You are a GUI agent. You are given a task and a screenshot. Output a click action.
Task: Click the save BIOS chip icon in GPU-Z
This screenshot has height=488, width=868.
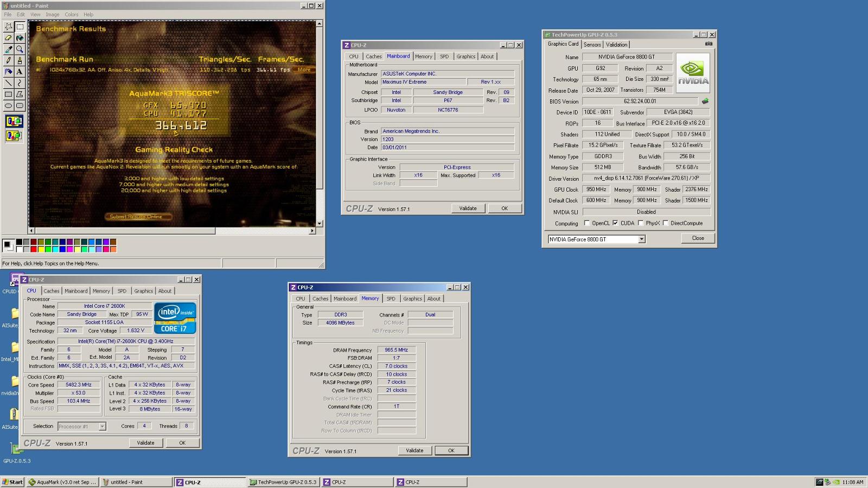pyautogui.click(x=705, y=101)
